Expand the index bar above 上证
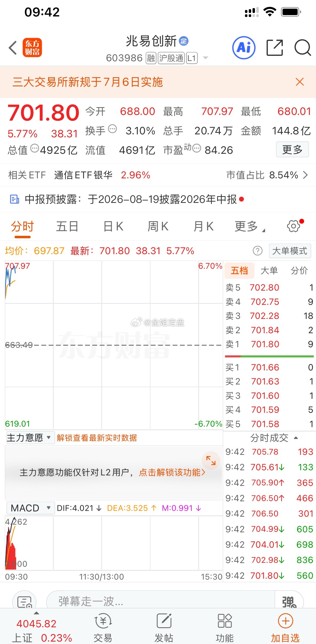Viewport: 316px width, 644px height. point(36,613)
